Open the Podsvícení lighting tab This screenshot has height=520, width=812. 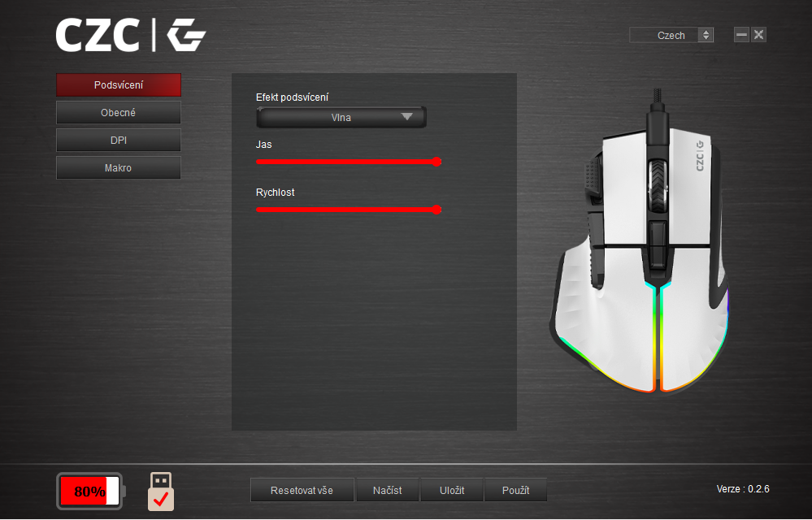(x=119, y=84)
